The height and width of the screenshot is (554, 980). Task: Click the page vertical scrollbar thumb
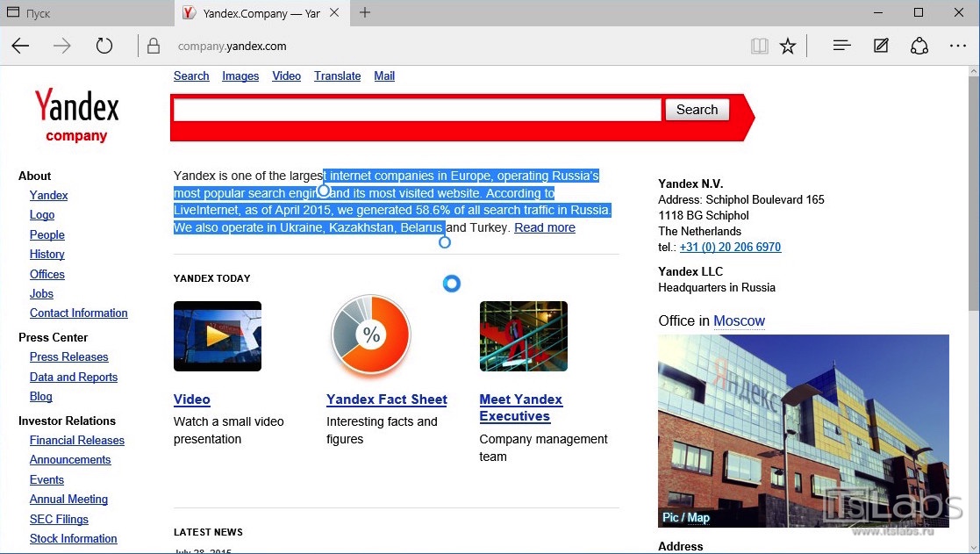974,194
